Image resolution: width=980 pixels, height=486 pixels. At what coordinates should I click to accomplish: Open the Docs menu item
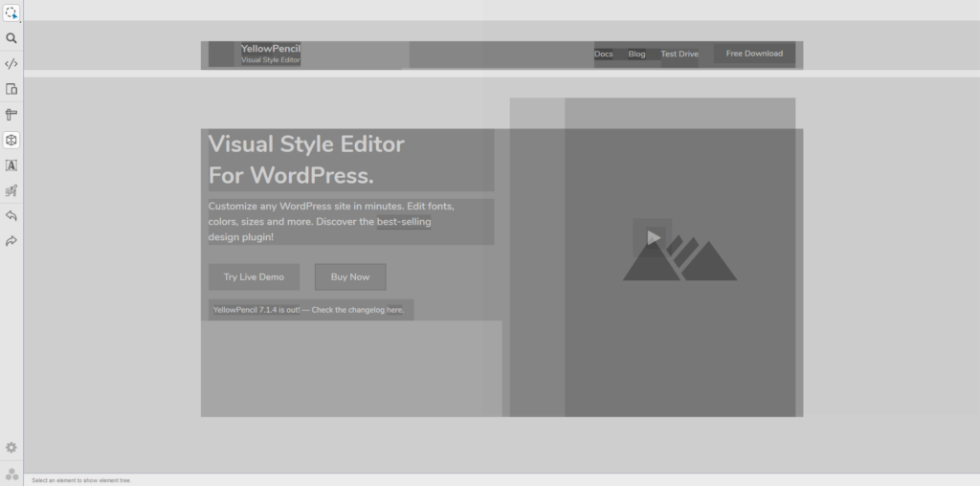(603, 55)
